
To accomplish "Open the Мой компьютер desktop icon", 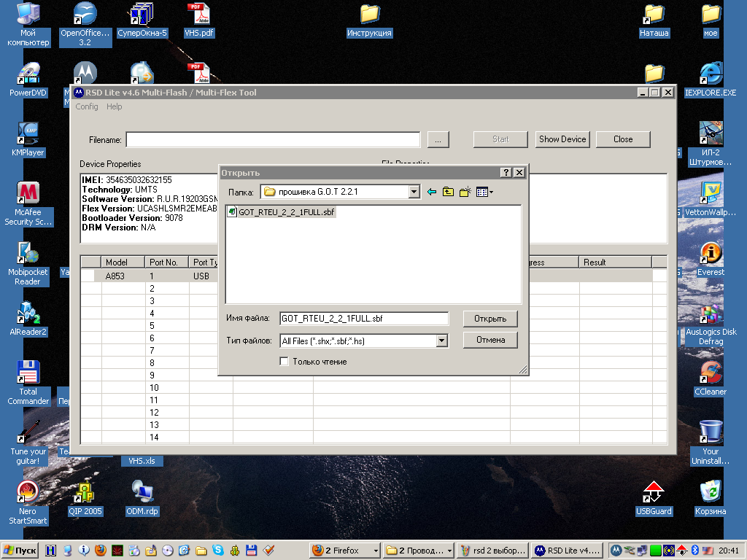I will pos(28,25).
